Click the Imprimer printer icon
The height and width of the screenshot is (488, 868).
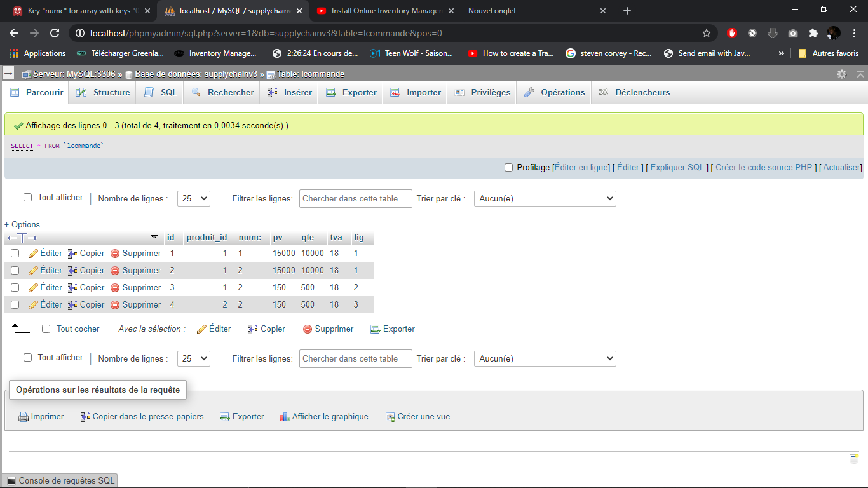tap(24, 417)
